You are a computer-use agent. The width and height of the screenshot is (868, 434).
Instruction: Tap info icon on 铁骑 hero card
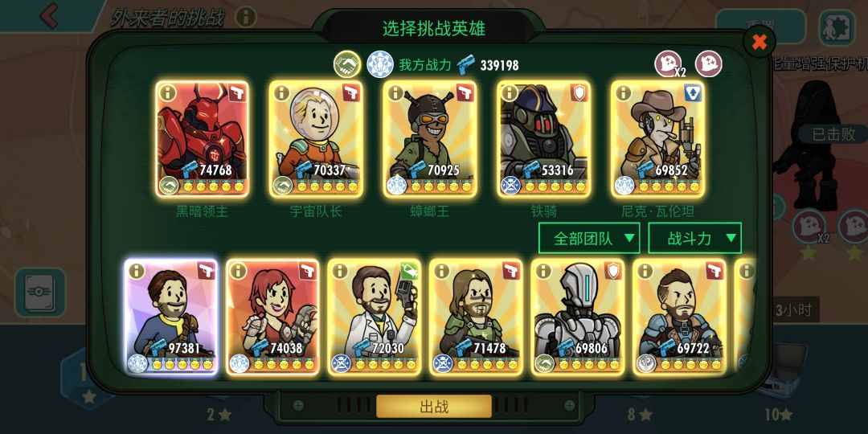510,93
